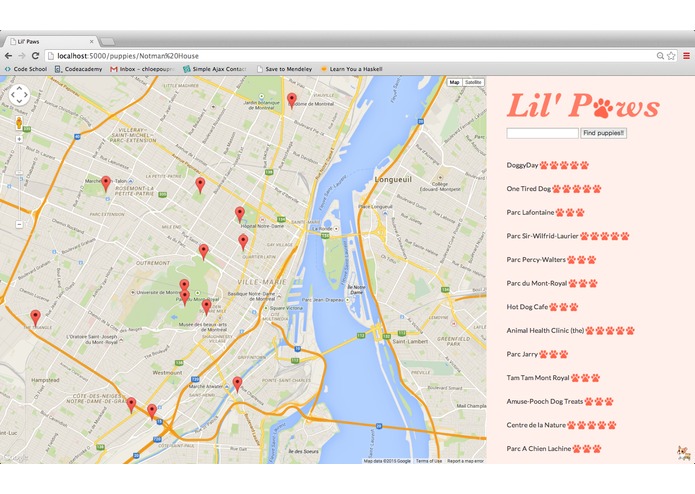
Task: Select DoggyDay in the list
Action: click(x=547, y=165)
